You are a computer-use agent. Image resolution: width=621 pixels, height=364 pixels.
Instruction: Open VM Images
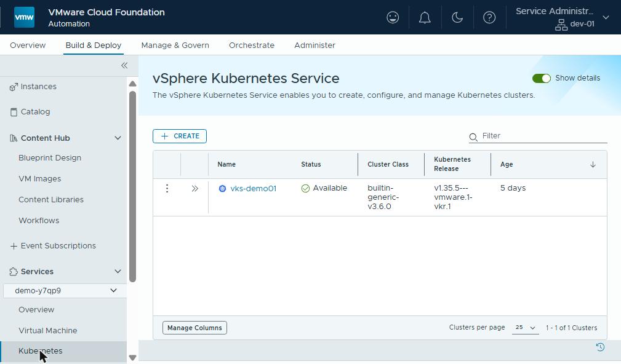pyautogui.click(x=39, y=179)
